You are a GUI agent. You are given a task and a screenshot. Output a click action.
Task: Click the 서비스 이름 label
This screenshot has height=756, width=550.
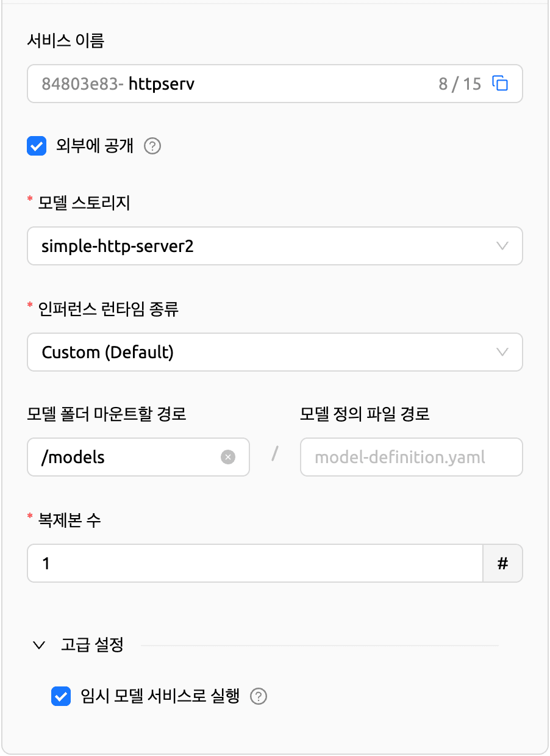click(x=66, y=41)
